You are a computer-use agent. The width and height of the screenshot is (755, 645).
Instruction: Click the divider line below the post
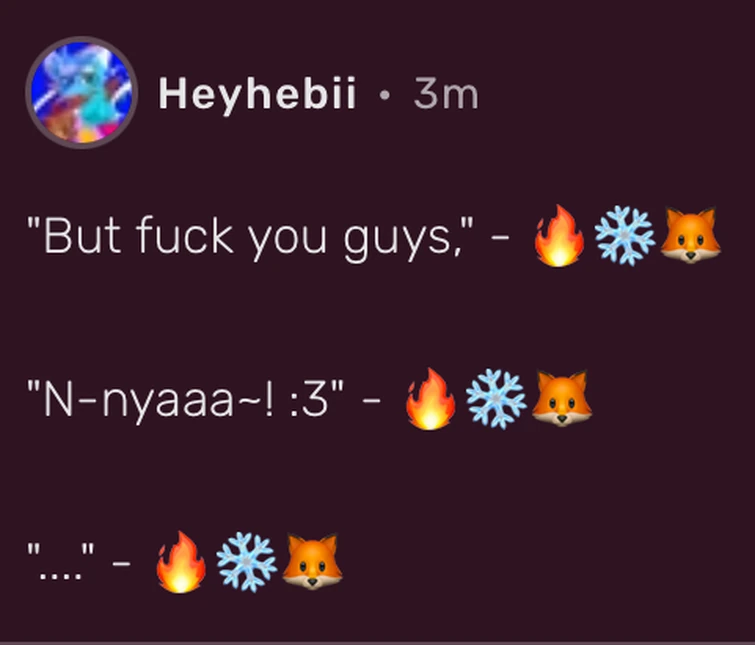coord(378,643)
